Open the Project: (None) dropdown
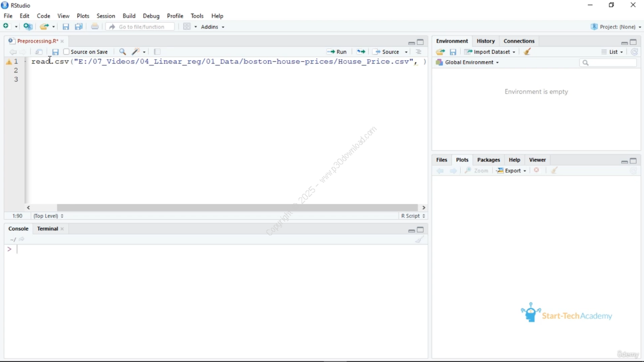 [617, 27]
